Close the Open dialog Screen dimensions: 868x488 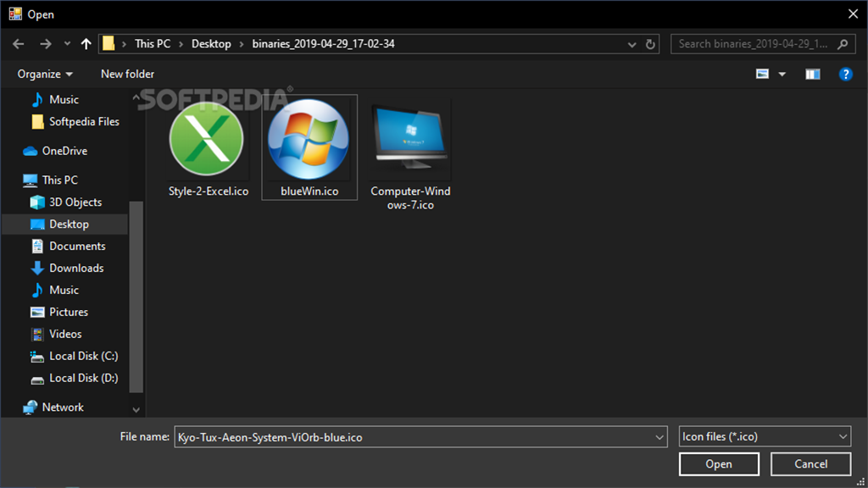[x=853, y=14]
